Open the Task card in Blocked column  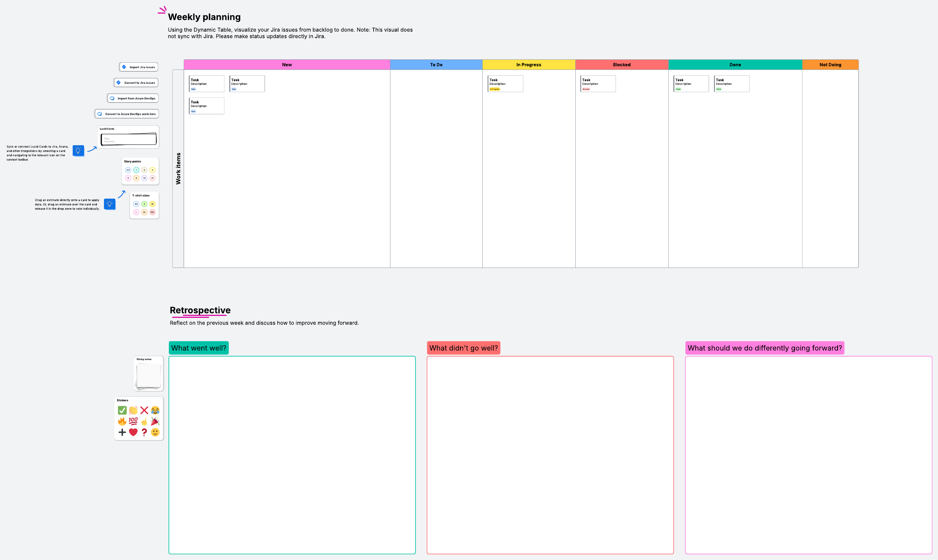point(598,84)
